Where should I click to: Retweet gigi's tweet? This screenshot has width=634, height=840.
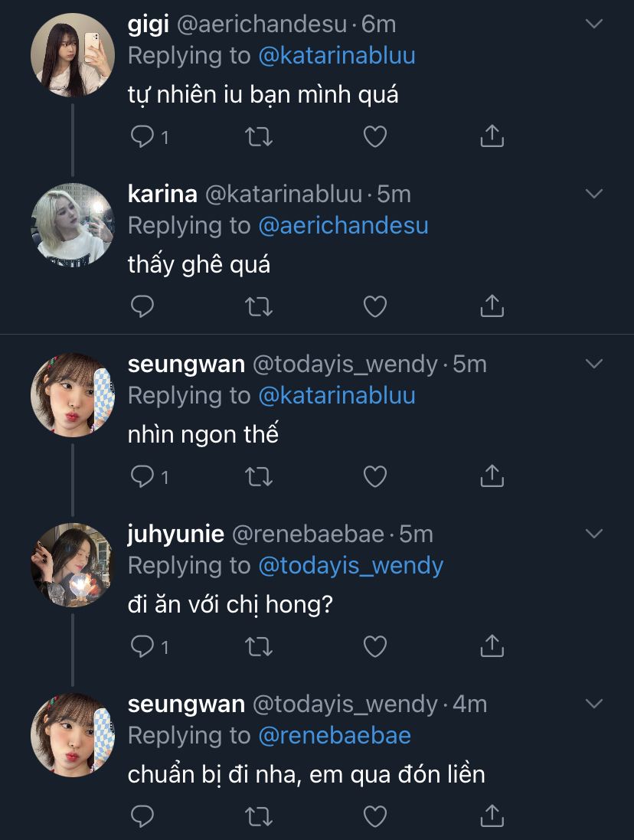[258, 137]
